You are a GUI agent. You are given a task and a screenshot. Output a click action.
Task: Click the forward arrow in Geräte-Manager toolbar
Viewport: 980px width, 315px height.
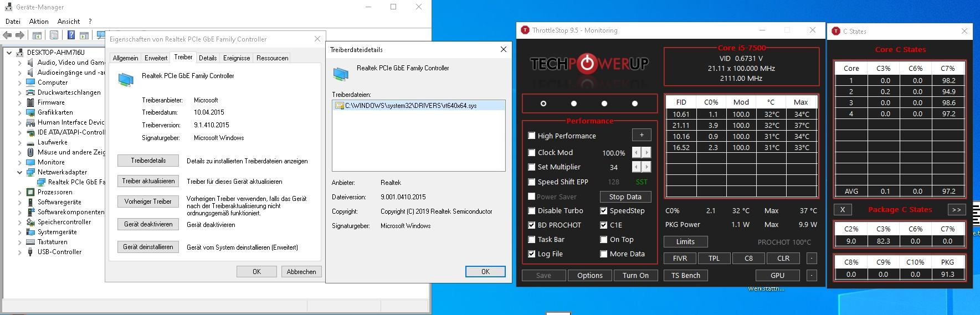[20, 35]
